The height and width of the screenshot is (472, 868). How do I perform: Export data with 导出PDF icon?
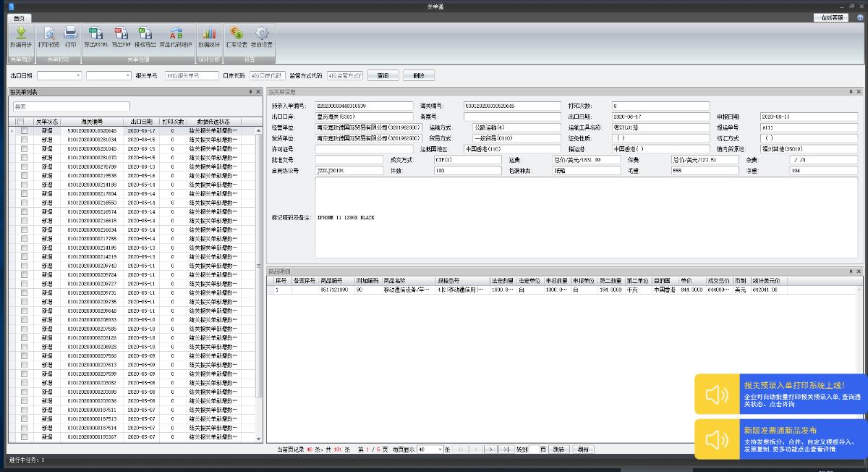pos(121,33)
